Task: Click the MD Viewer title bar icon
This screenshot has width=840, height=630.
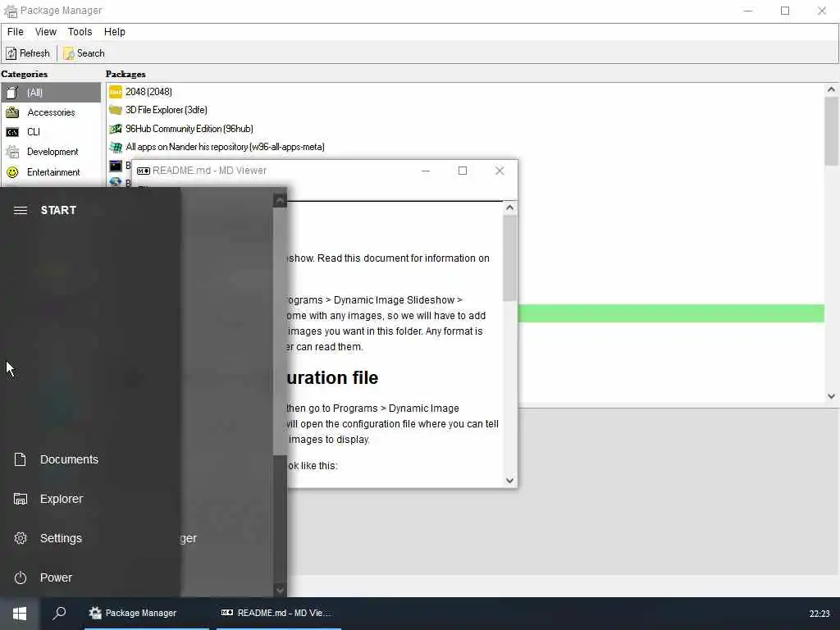Action: (143, 171)
